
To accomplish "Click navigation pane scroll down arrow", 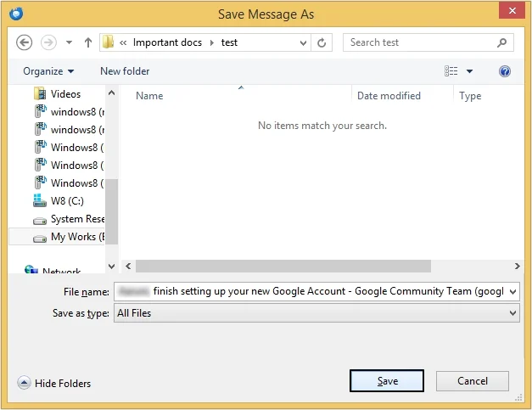I will (111, 266).
